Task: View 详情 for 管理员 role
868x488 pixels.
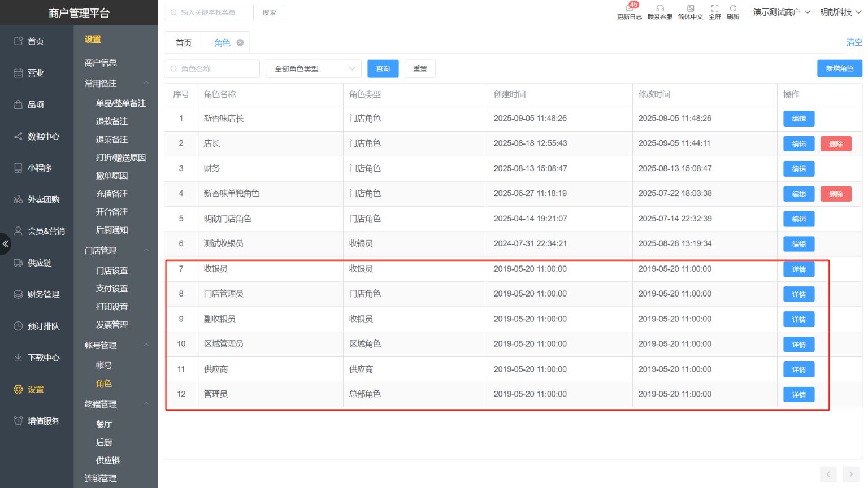Action: pos(799,395)
